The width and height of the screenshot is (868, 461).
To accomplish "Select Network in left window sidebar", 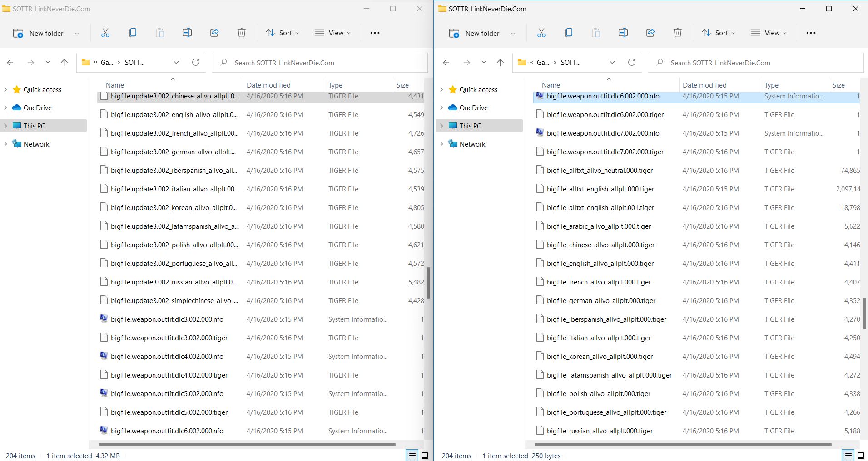I will point(36,144).
